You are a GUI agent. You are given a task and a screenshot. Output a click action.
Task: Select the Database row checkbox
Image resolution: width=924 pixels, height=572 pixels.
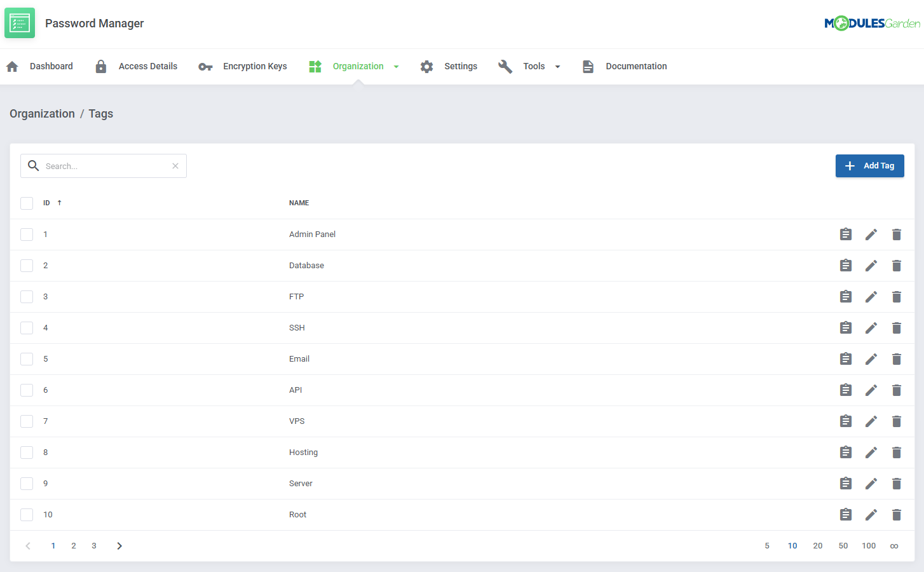point(27,266)
